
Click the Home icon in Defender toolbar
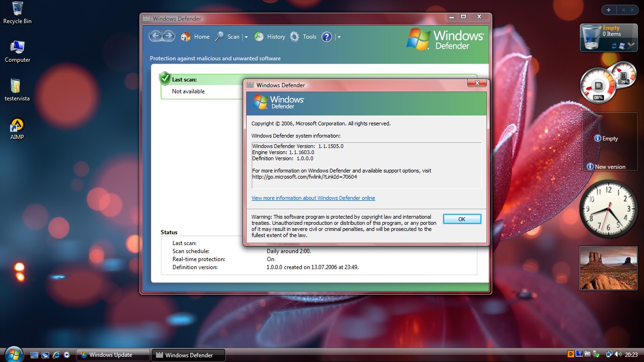[186, 37]
